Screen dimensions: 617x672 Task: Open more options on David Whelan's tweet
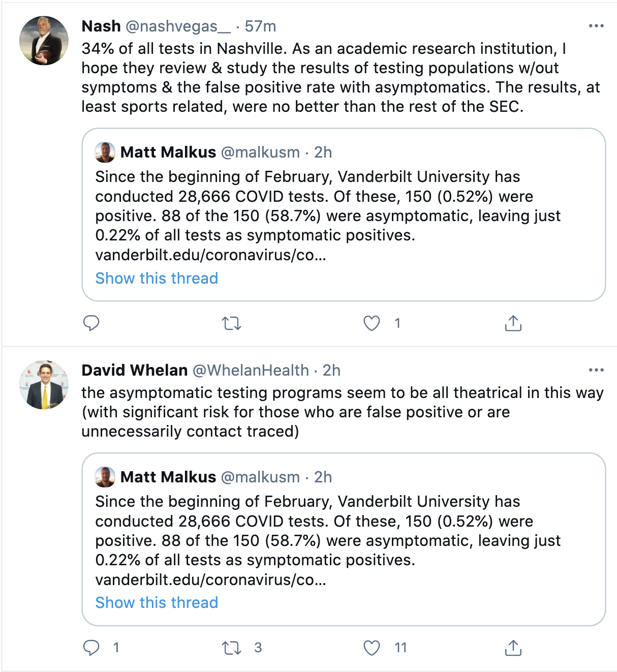coord(596,370)
